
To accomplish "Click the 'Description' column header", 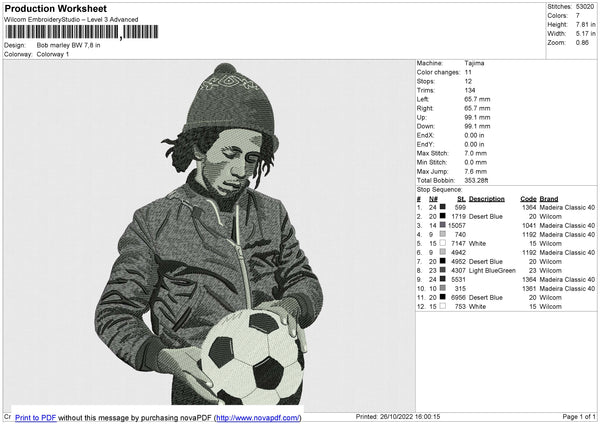I will click(487, 199).
